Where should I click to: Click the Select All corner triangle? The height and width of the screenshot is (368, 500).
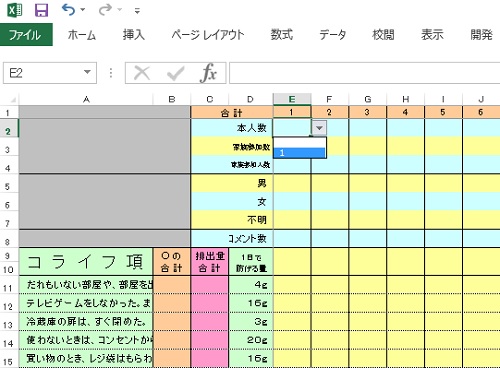[x=13, y=100]
